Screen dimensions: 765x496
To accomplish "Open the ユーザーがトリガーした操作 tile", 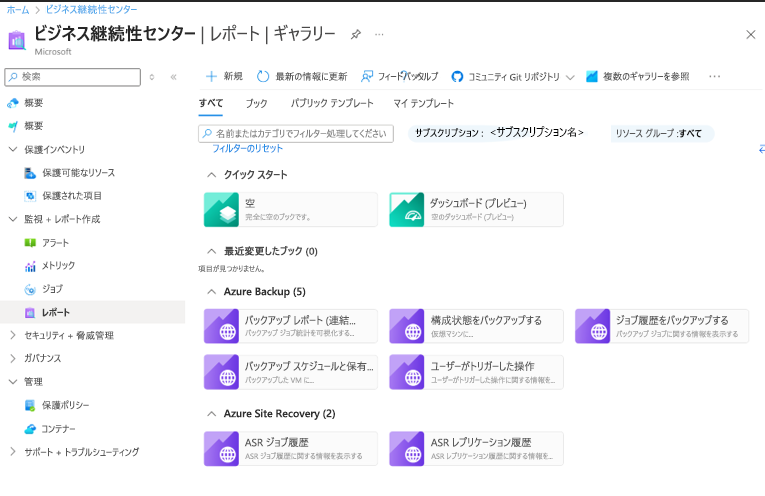I will 476,372.
